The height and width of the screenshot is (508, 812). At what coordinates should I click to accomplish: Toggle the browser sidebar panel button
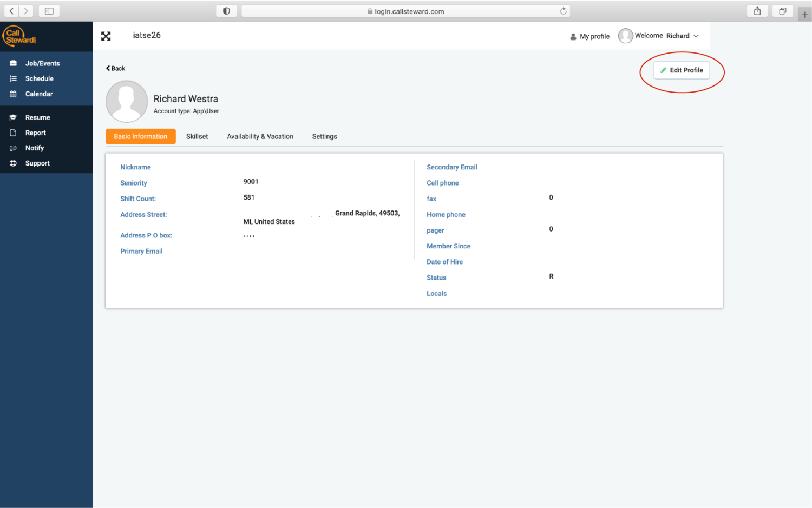tap(49, 11)
